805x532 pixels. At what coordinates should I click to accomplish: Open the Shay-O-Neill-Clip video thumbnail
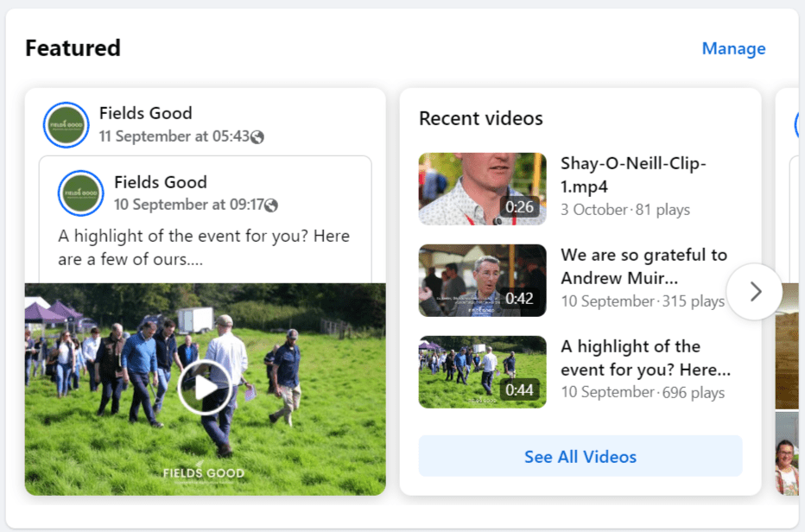point(482,189)
